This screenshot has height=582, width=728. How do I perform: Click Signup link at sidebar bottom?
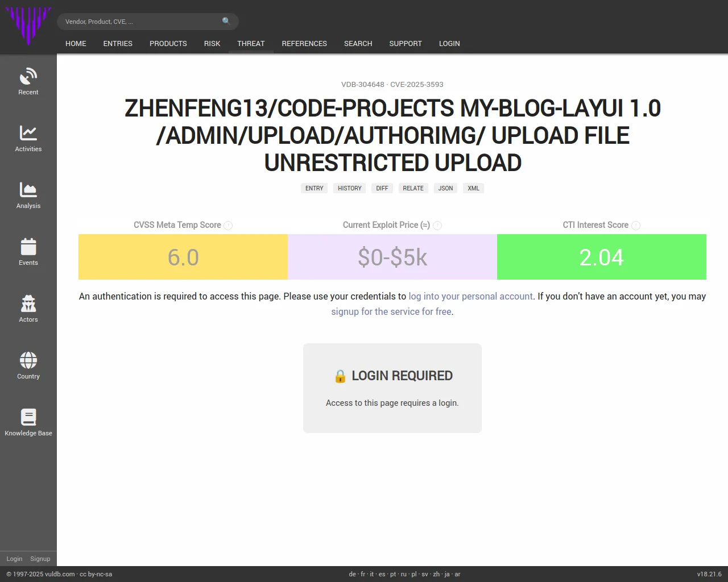[40, 559]
